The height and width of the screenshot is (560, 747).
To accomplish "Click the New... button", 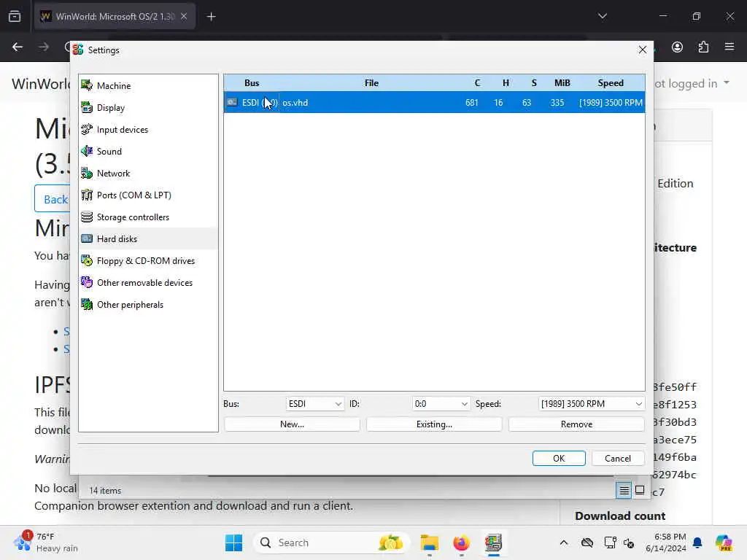I will (x=292, y=424).
